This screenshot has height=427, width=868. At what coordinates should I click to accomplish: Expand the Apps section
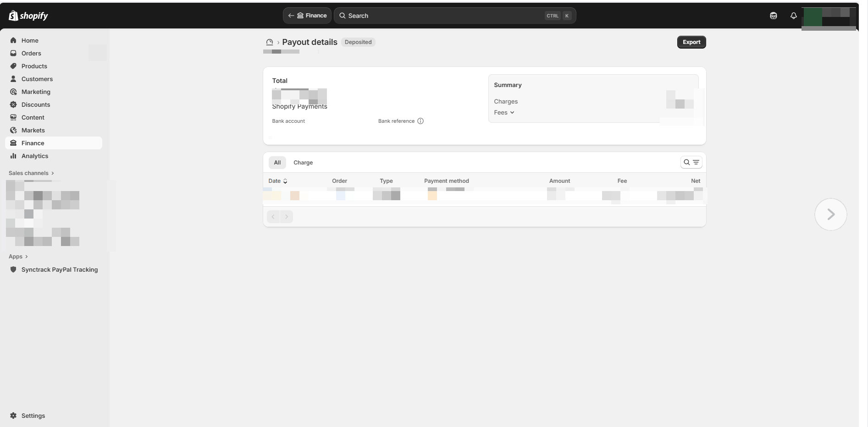tap(18, 257)
